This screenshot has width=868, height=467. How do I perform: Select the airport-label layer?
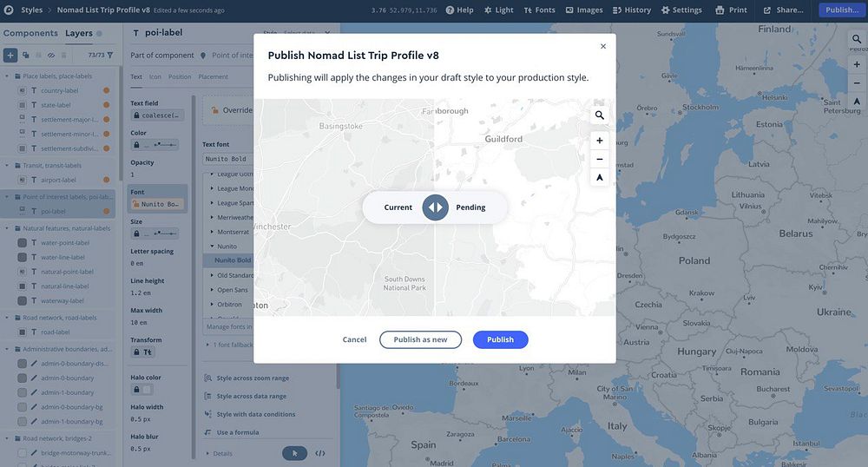(x=59, y=180)
